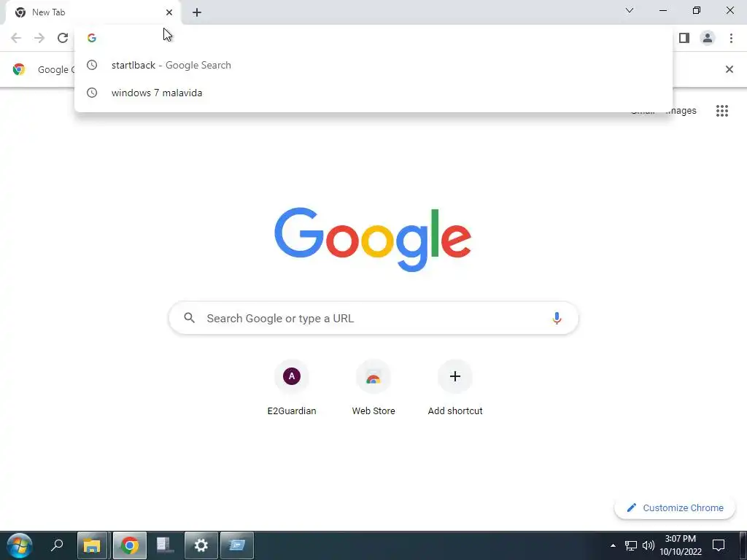Click the magnifier icon in search box

(189, 318)
